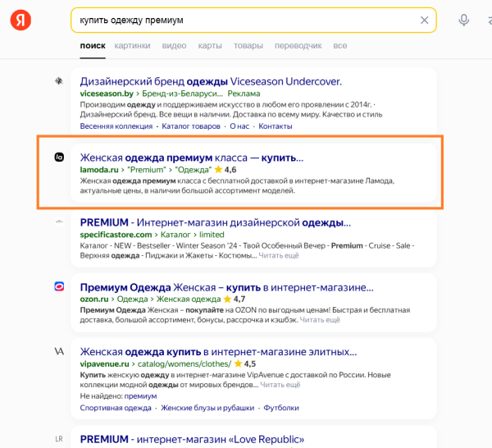Screen dimensions: 492x448
Task: Open Каталог товаров sitelink under Viceseason
Action: 191,126
